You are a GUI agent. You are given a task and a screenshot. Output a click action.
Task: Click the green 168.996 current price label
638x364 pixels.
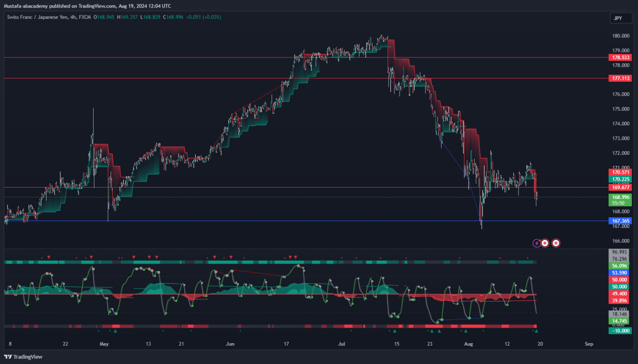click(x=620, y=197)
